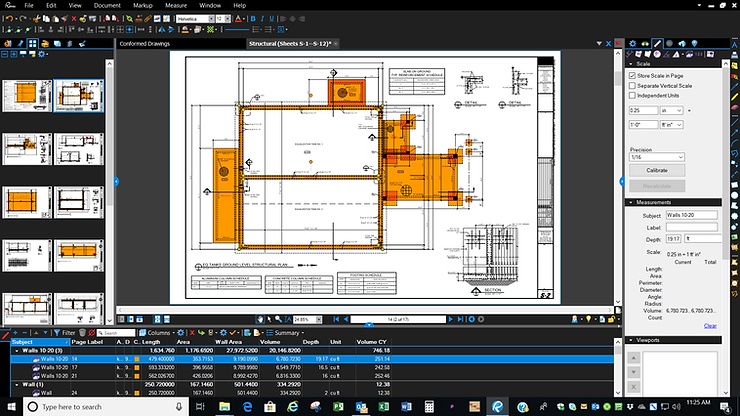Screen dimensions: 740x416
Task: Enable Independent Units checkbox
Action: [632, 95]
